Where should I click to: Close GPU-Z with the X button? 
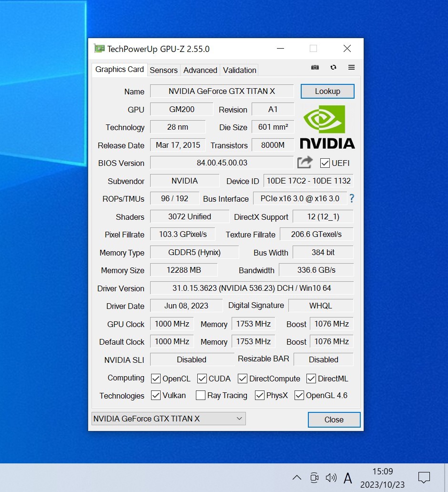point(347,49)
